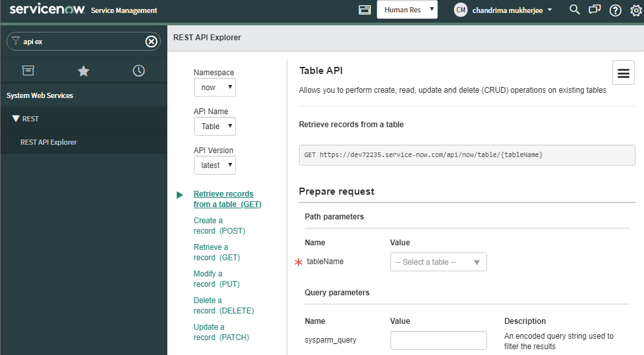
Task: Open the Namespace dropdown
Action: (x=215, y=88)
